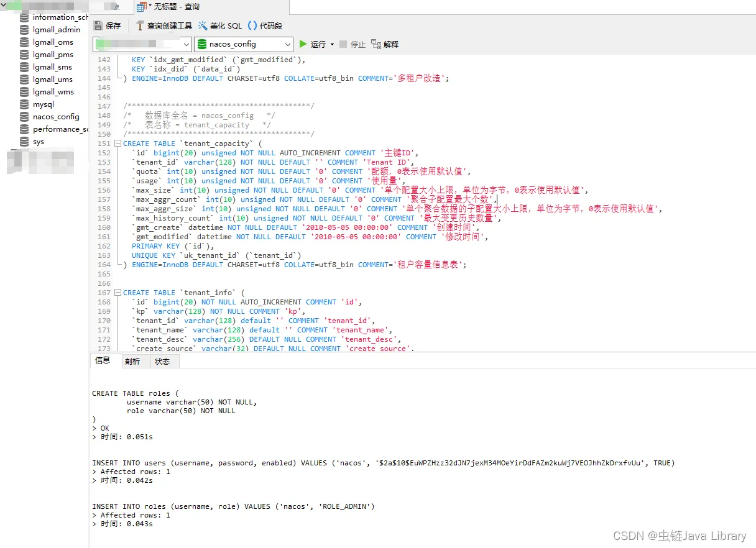Click the lgmall_wms database icon
The width and height of the screenshot is (756, 548).
pos(24,92)
